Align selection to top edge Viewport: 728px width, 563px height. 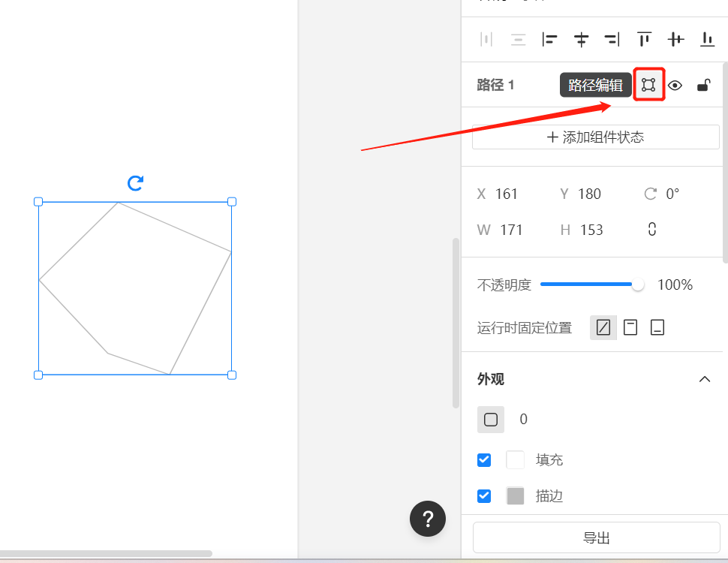(x=644, y=40)
